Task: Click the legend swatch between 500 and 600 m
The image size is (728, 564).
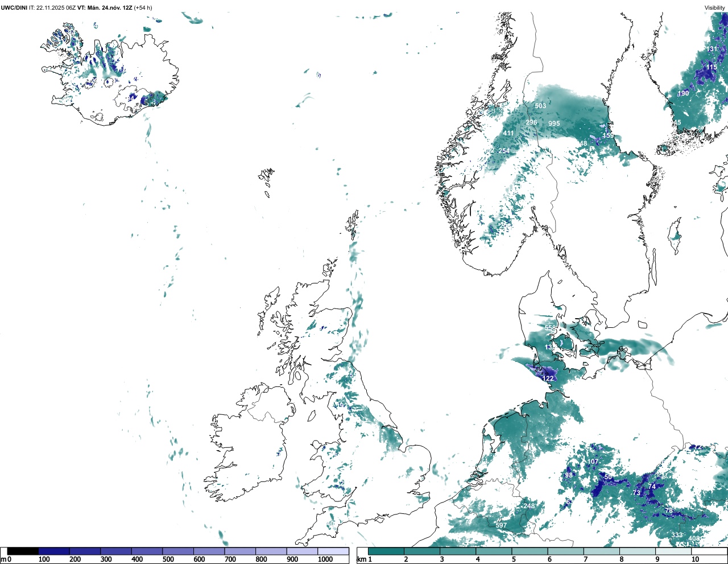Action: [x=178, y=551]
